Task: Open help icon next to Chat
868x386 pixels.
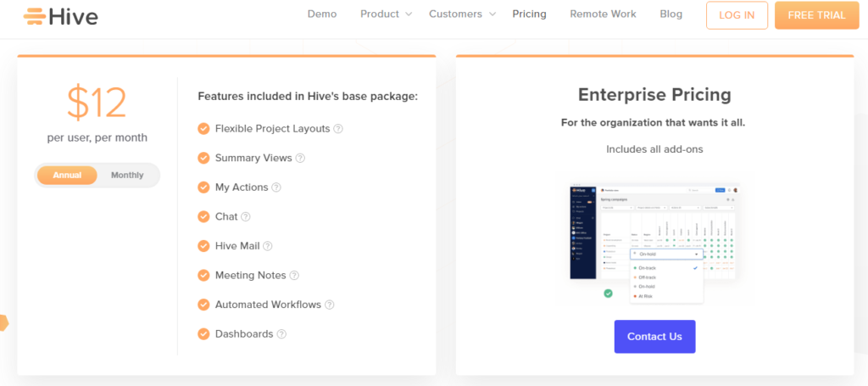Action: pos(246,217)
